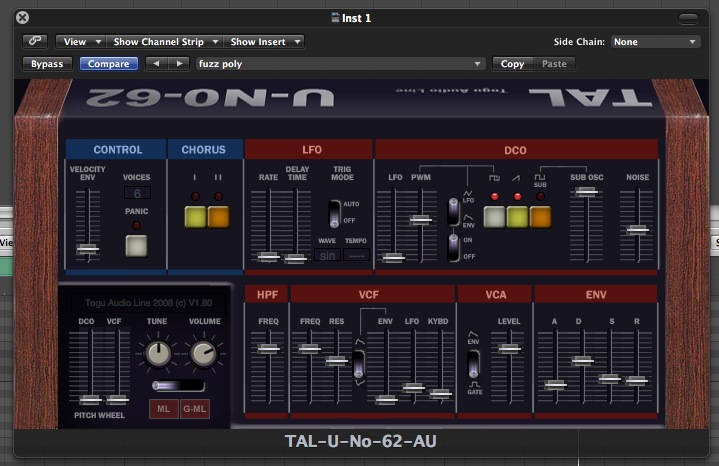Click the Volume knob
This screenshot has width=719, height=466.
[204, 354]
